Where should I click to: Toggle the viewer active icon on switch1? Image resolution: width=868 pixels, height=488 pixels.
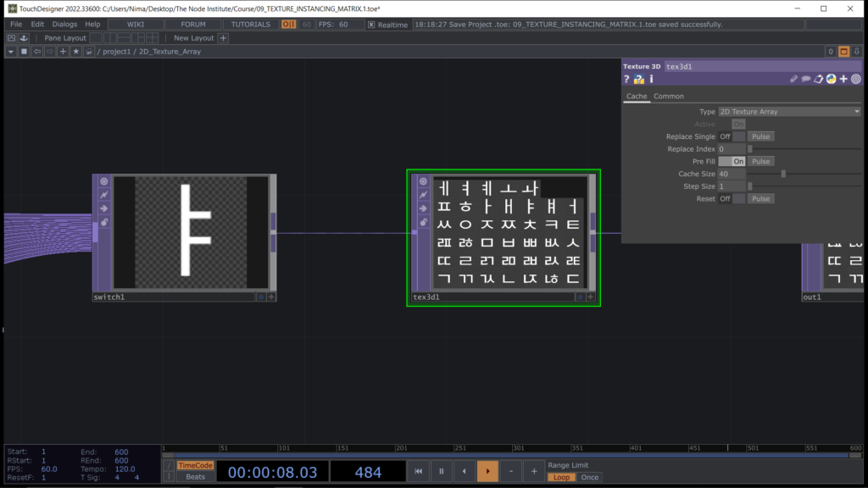104,181
